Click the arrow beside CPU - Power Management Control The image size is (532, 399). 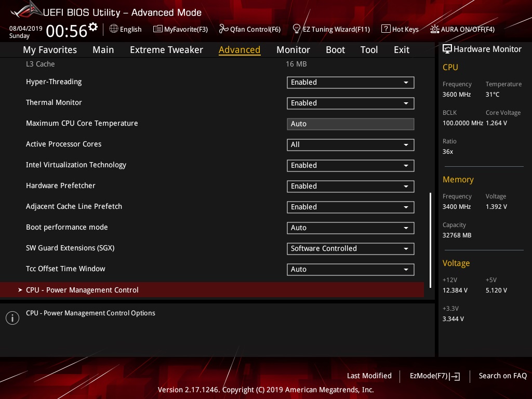click(x=20, y=290)
